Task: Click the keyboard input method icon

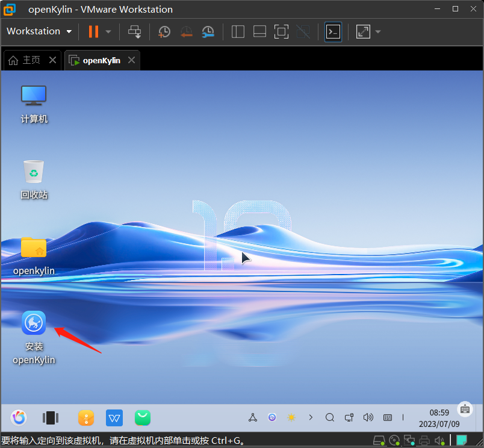Action: 388,418
